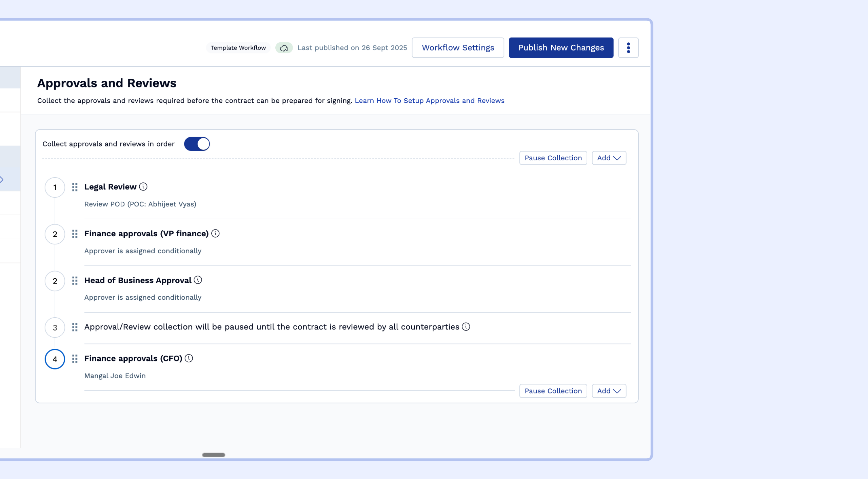Open Workflow Settings

click(458, 48)
